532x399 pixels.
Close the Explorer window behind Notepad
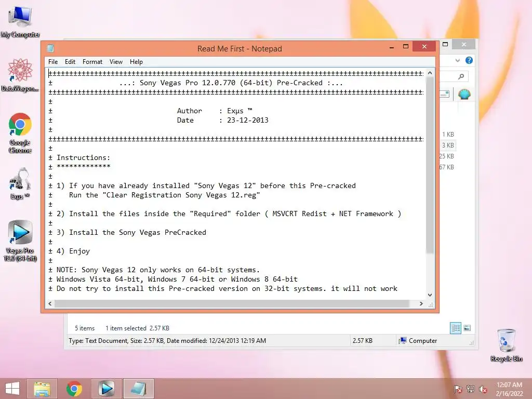[x=464, y=45]
